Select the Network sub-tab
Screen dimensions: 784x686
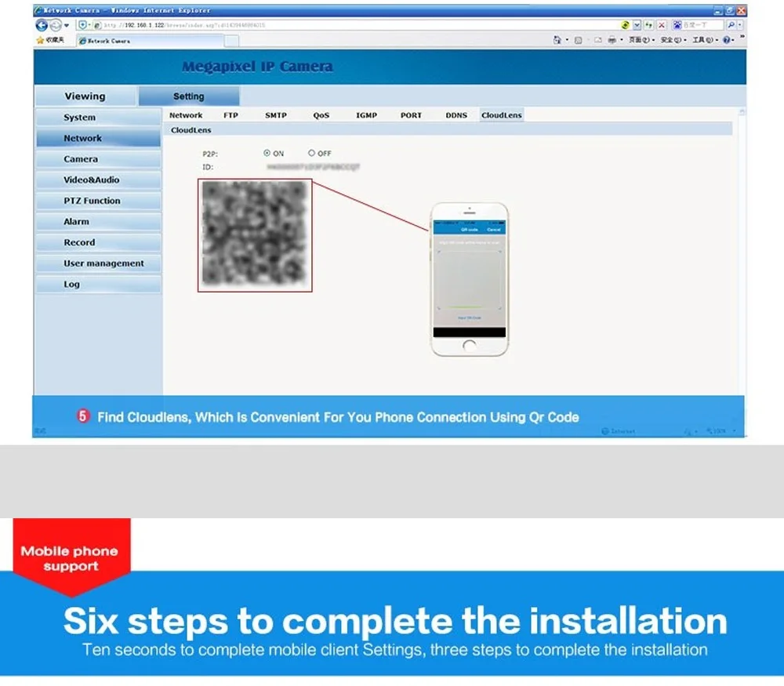click(186, 115)
